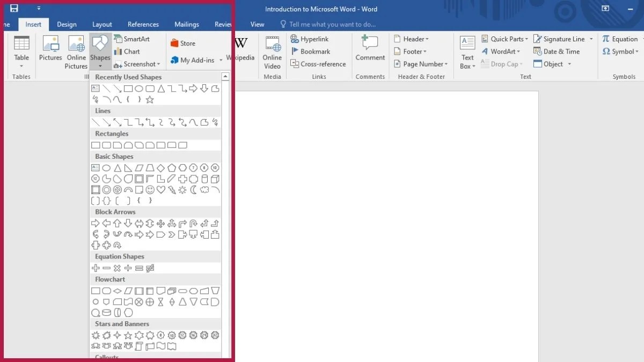Insert Date & Time
Screen dimensions: 644x362
point(557,51)
